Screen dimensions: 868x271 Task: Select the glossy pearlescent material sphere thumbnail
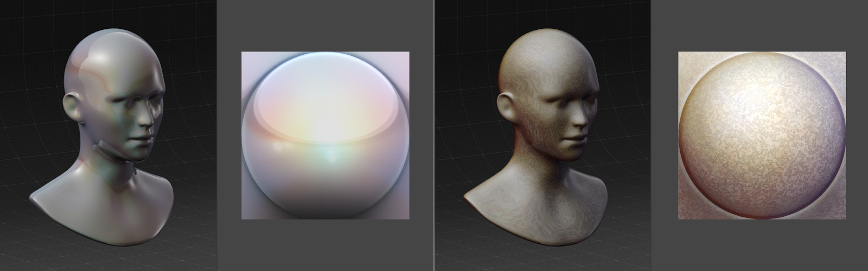click(325, 135)
